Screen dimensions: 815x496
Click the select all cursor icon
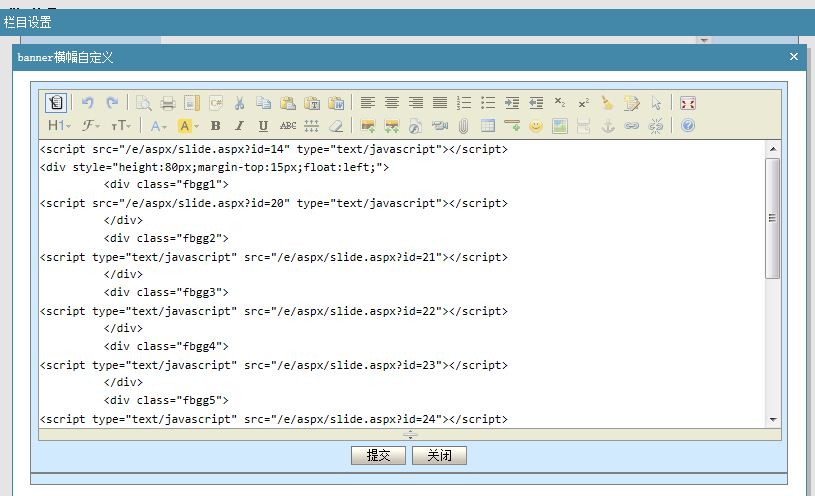(656, 103)
